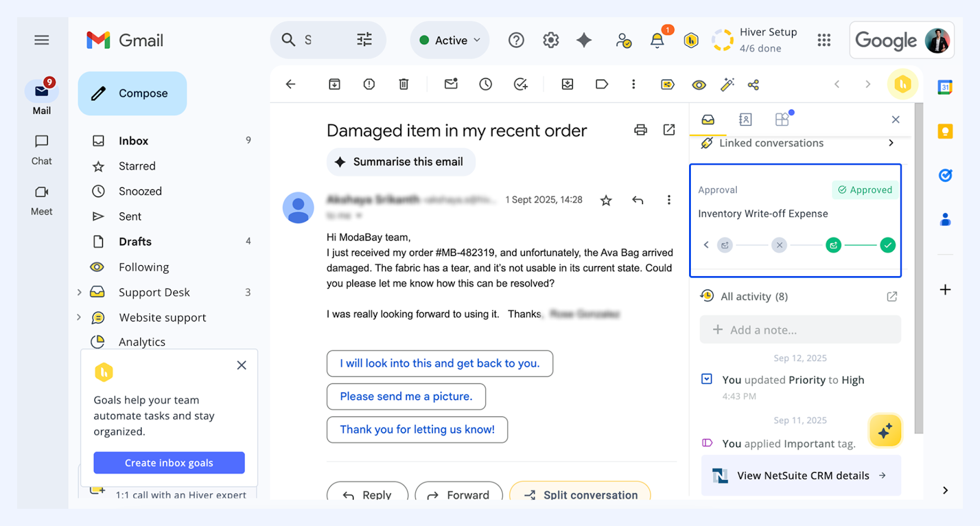Delete the email with trash icon
Image resolution: width=980 pixels, height=526 pixels.
[404, 85]
